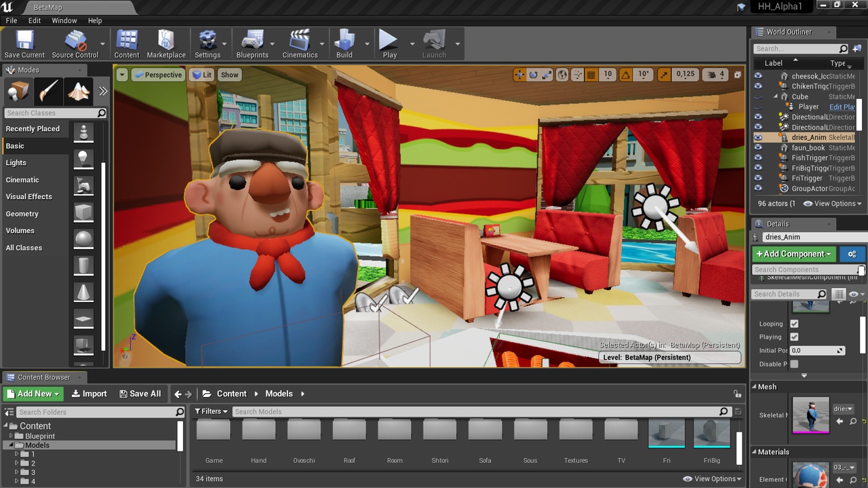
Task: Hide the dries_Anim actor with its eye
Action: tap(758, 137)
